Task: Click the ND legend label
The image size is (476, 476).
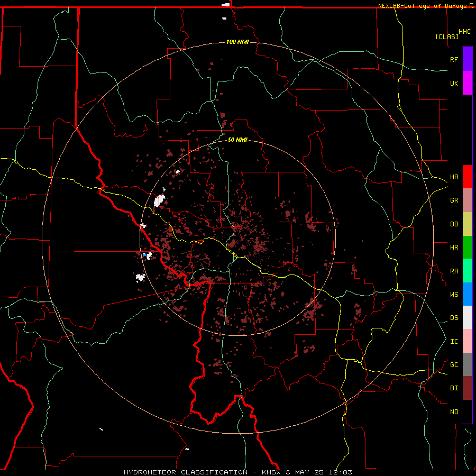Action: click(x=454, y=412)
